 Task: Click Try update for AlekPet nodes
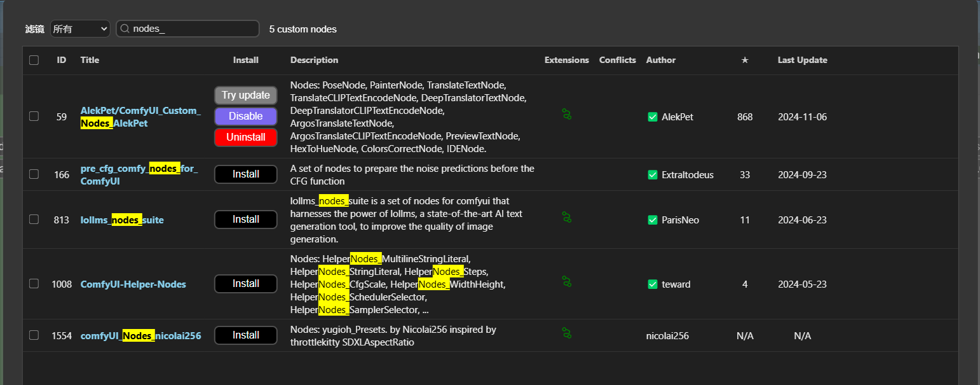pyautogui.click(x=246, y=95)
